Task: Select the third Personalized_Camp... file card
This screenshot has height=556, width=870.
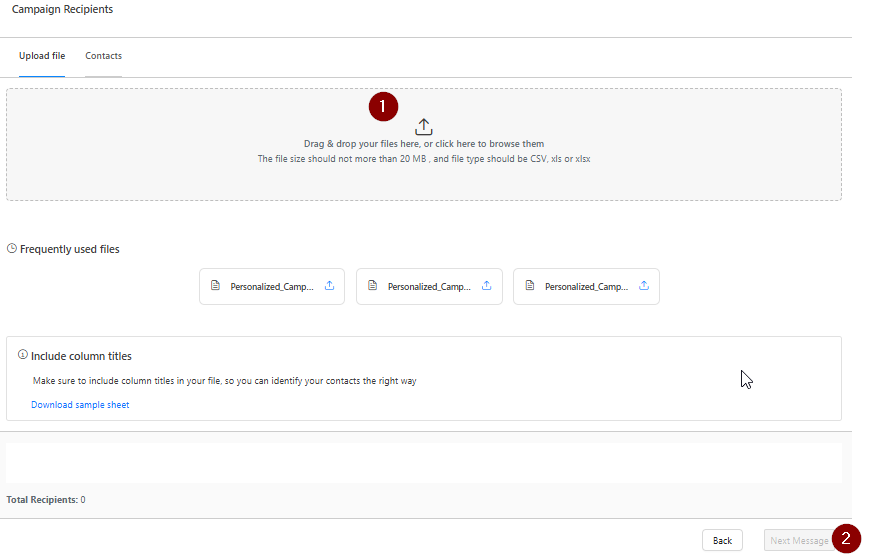Action: (x=586, y=286)
